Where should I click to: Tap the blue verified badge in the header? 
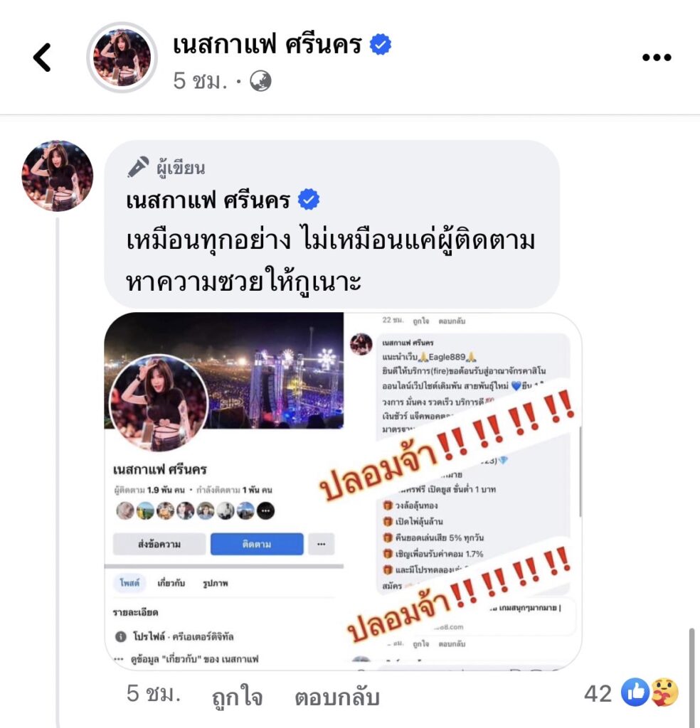click(x=381, y=45)
